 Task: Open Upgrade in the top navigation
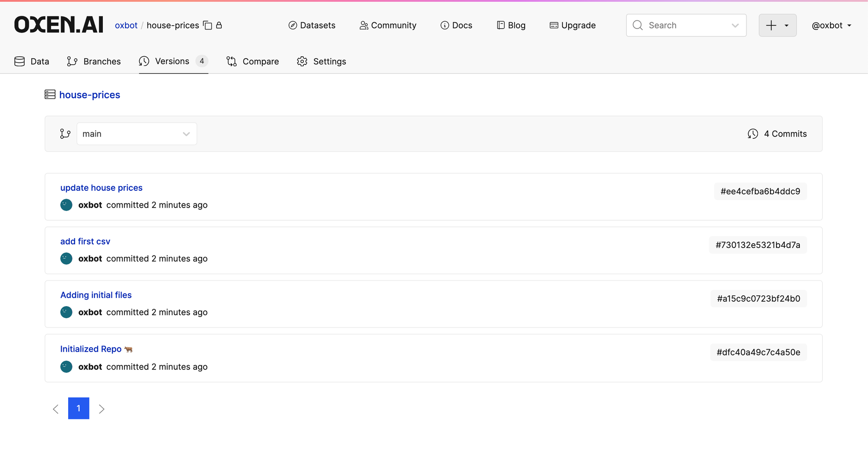click(x=573, y=25)
